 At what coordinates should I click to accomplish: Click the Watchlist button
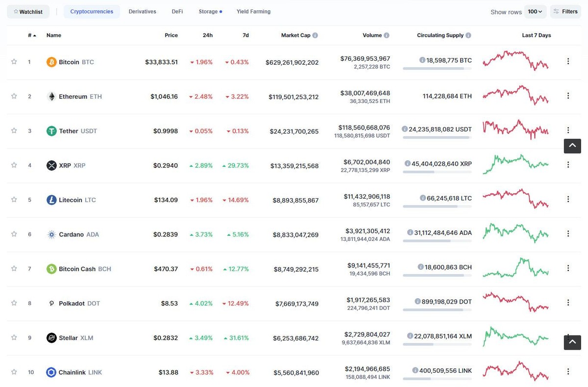pos(28,11)
